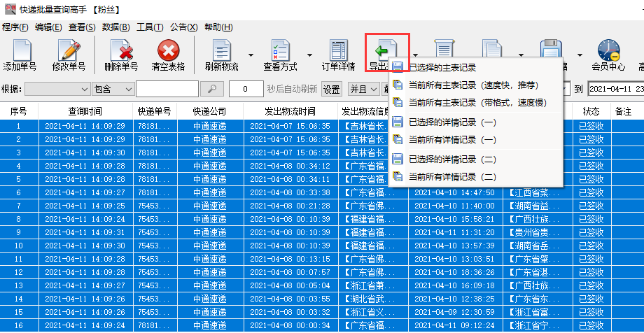644x333 pixels.
Task: Choose 已选择的主表记录 from export menu
Action: click(x=475, y=67)
